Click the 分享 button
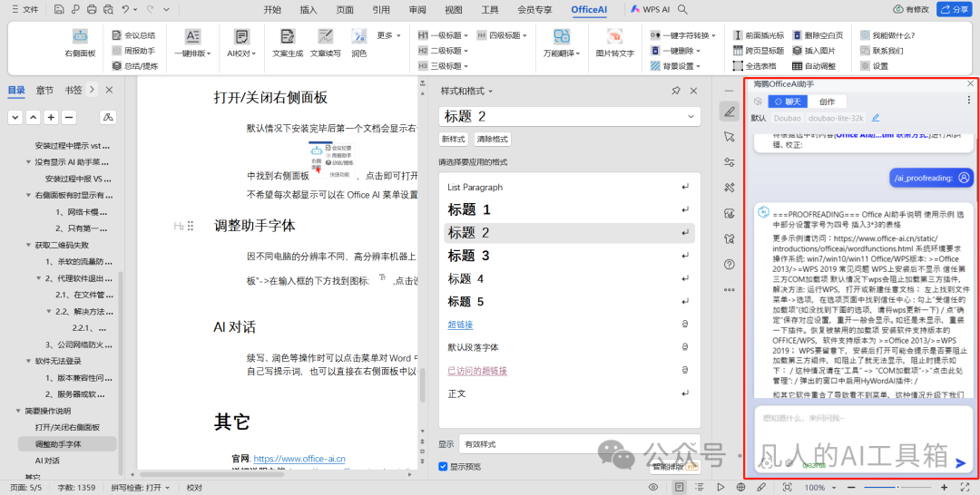Image resolution: width=980 pixels, height=495 pixels. point(954,9)
